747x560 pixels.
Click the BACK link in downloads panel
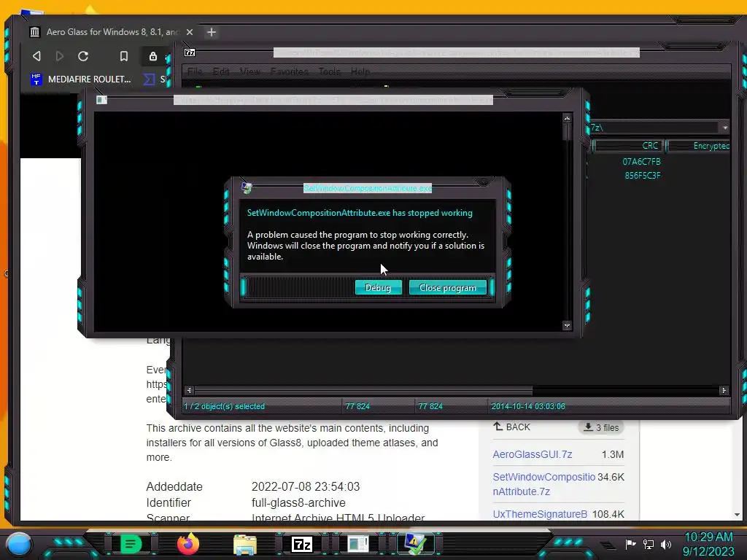(x=511, y=427)
